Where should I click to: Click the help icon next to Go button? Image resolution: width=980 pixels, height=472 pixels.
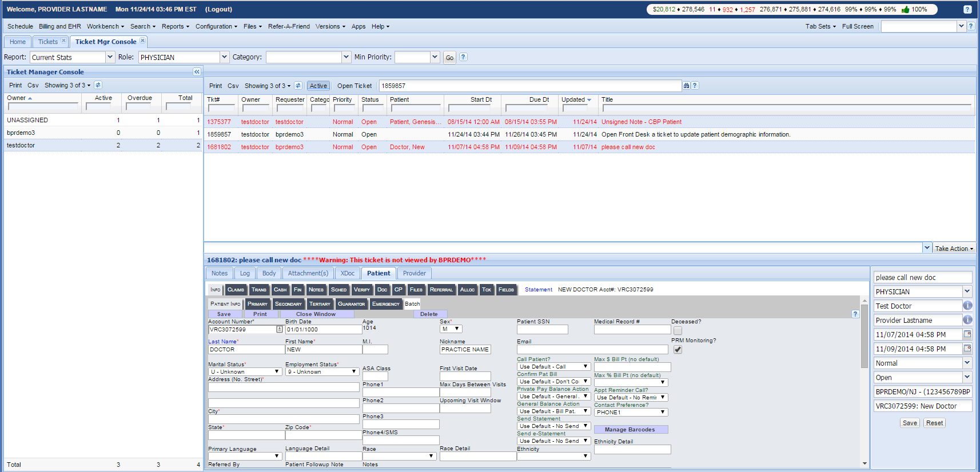point(463,57)
